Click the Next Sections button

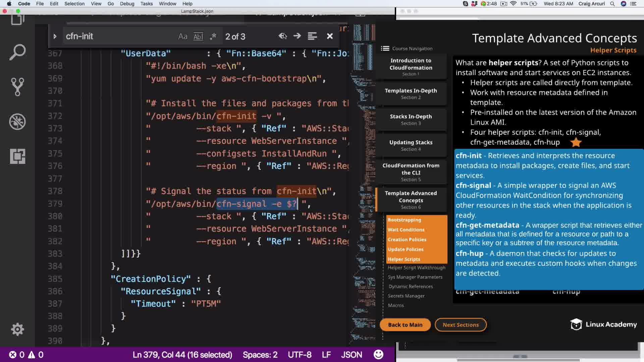461,325
